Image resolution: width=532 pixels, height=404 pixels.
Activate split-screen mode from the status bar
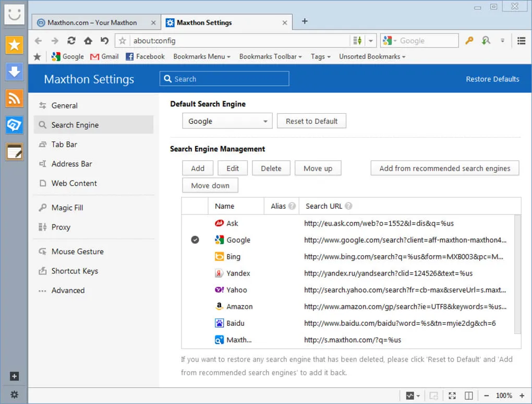point(468,395)
